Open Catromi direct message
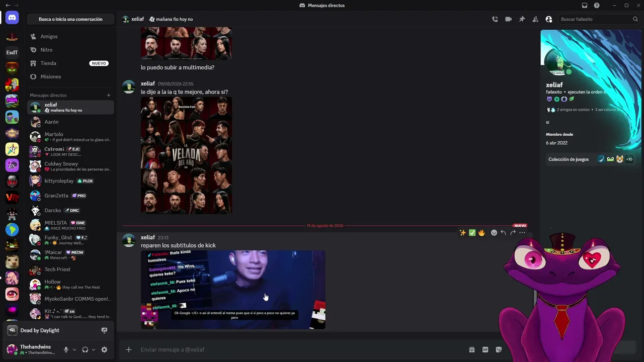 point(70,151)
